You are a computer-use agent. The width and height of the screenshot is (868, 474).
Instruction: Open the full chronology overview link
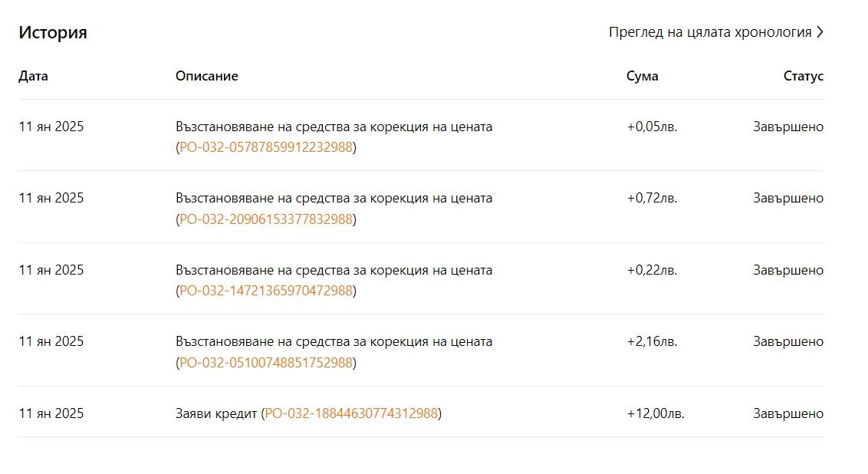point(709,32)
